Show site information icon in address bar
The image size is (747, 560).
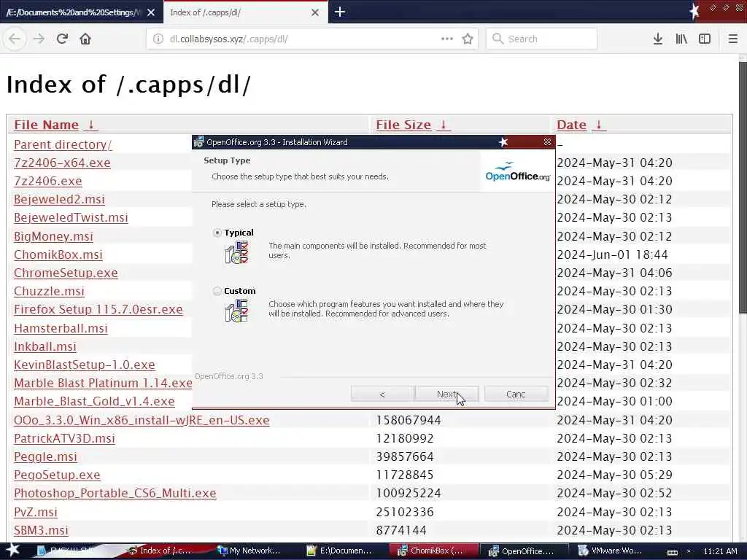coord(158,39)
